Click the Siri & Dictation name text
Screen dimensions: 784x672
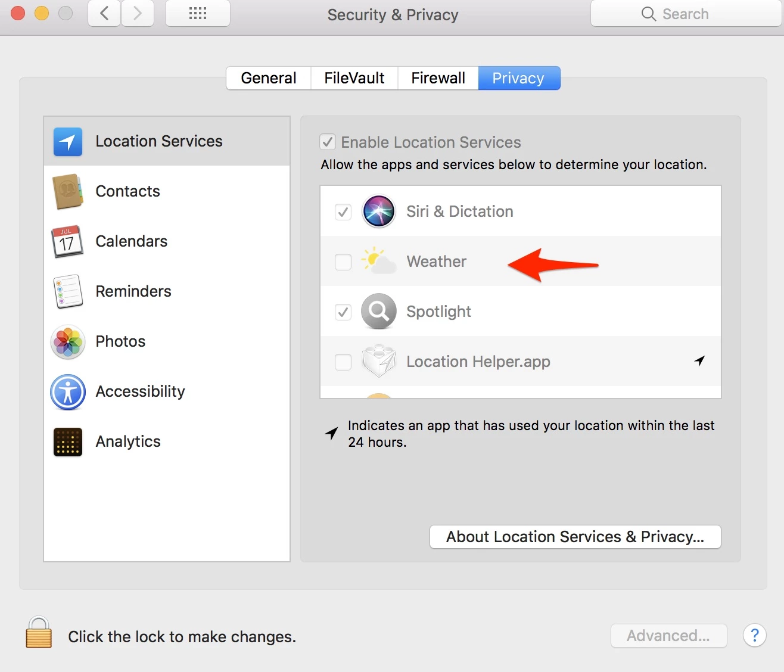(460, 211)
